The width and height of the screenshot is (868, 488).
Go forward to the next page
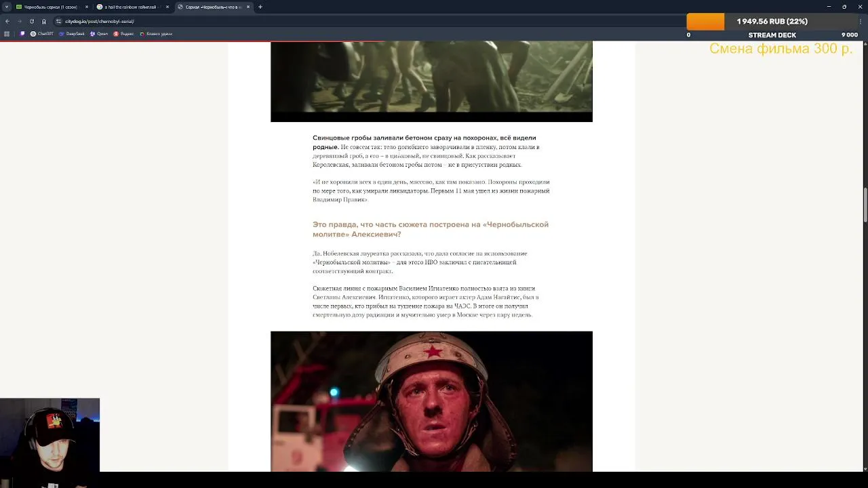pyautogui.click(x=20, y=21)
